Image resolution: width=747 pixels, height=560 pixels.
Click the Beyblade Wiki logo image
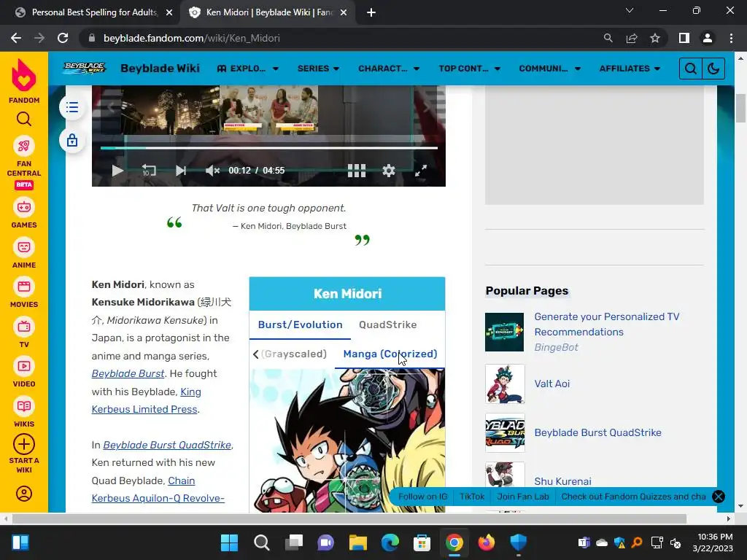point(85,68)
